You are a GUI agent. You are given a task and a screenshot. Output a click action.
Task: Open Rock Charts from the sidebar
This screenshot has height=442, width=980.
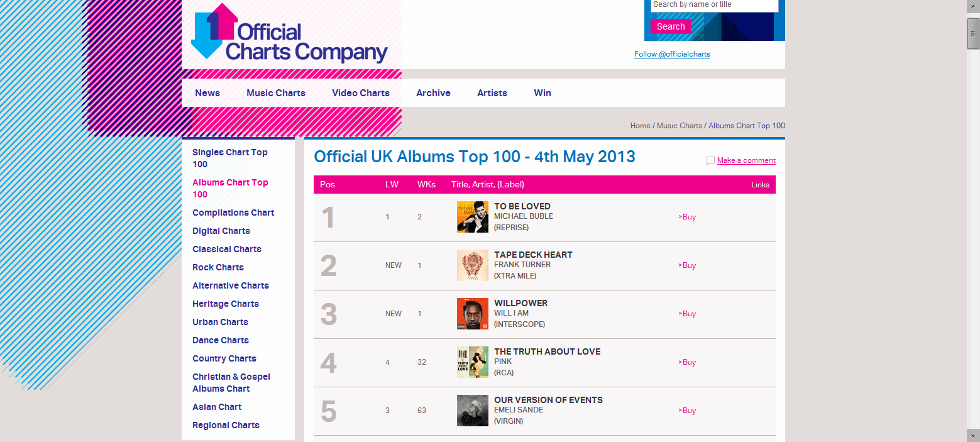coord(218,267)
